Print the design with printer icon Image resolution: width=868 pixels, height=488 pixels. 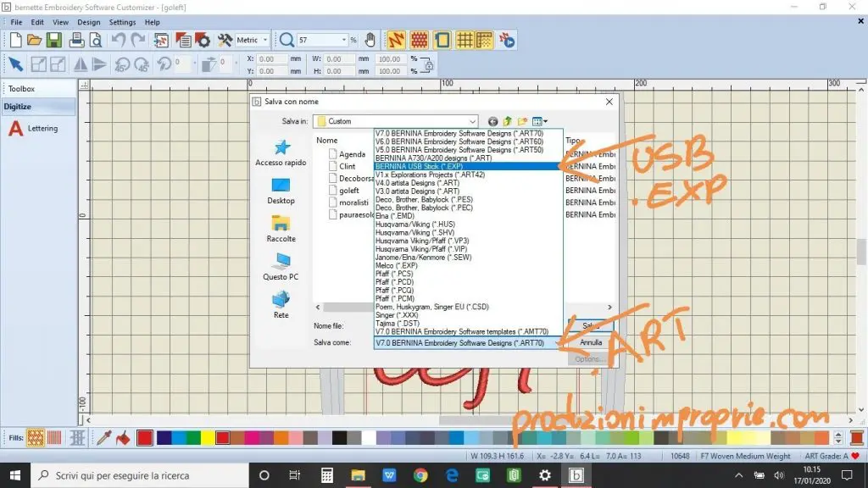point(76,40)
